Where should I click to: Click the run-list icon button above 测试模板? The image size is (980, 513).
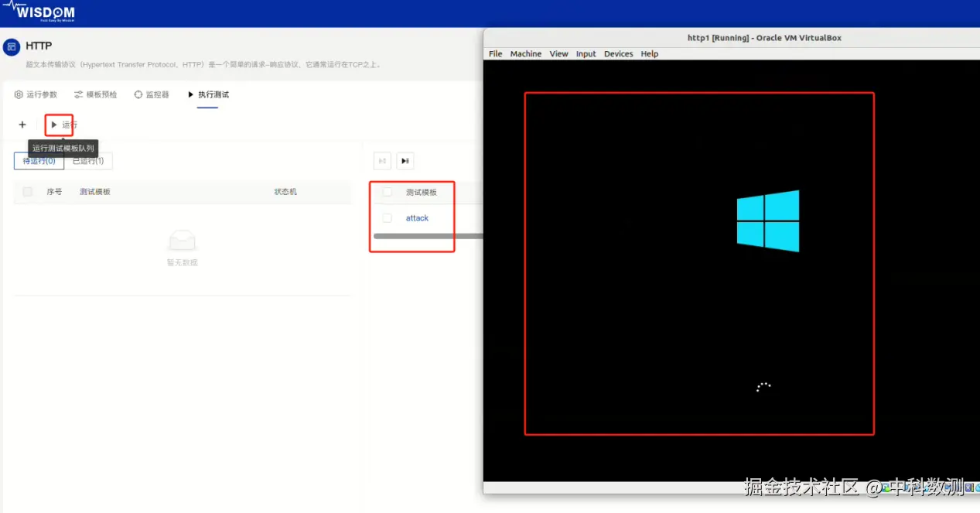pos(405,161)
